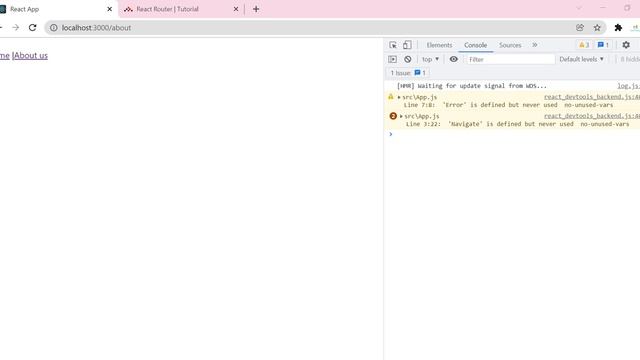The width and height of the screenshot is (640, 360).
Task: Clear the console output
Action: (408, 59)
